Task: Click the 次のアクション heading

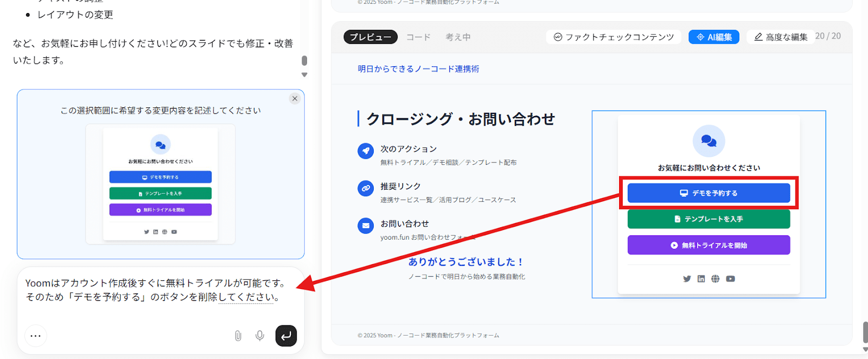Action: point(409,149)
